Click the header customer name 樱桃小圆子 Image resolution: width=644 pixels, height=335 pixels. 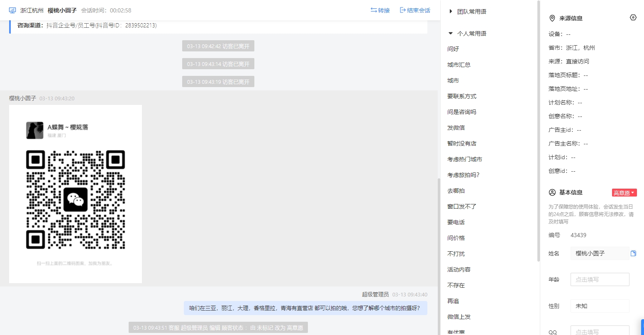[62, 10]
